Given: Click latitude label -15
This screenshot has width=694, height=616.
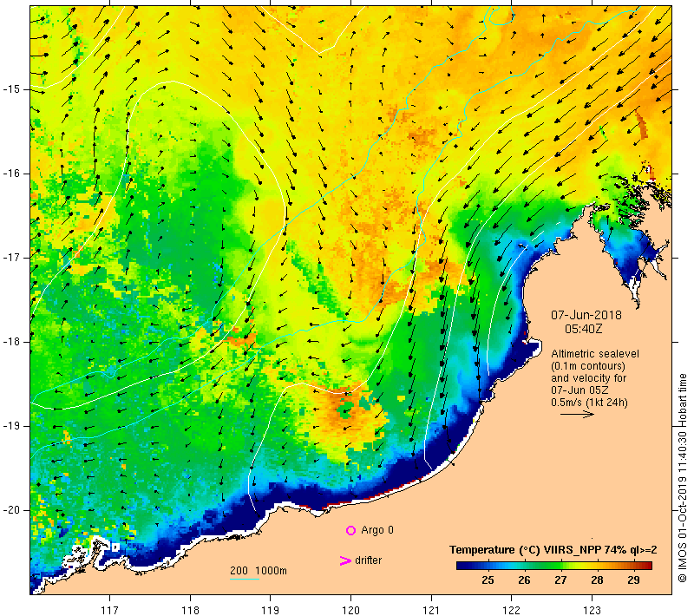Looking at the screenshot, I should pos(10,89).
